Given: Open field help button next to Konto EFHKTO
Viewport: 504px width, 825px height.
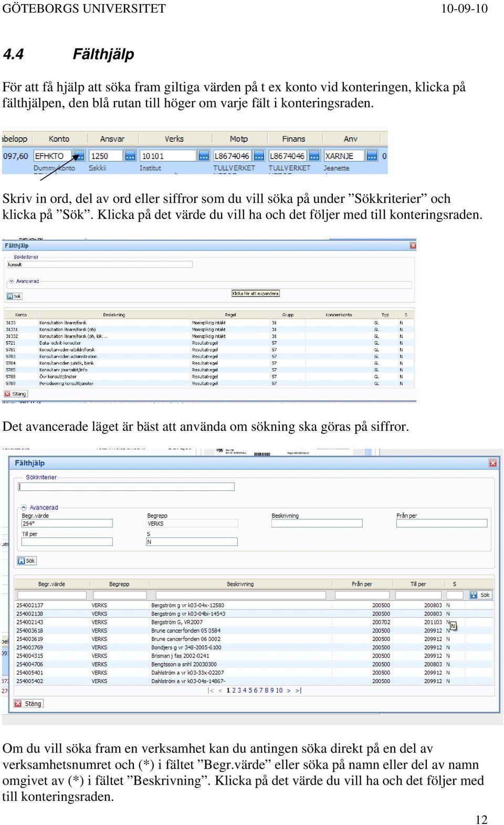Looking at the screenshot, I should tap(79, 156).
